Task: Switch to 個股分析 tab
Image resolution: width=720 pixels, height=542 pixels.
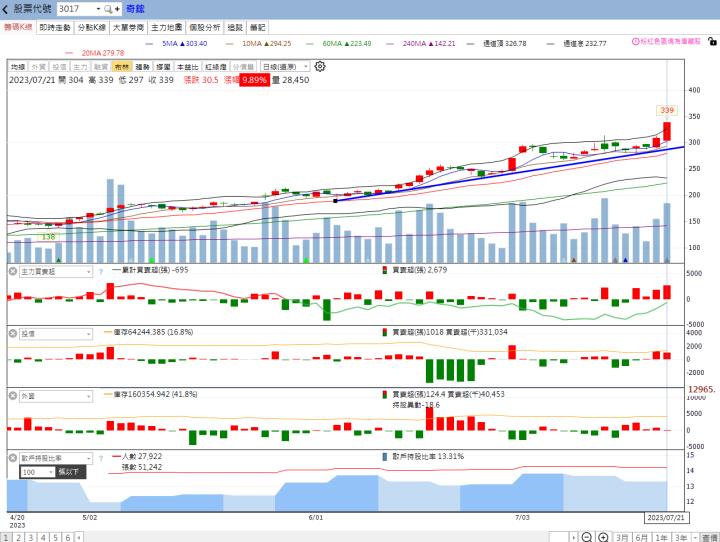Action: click(x=204, y=27)
